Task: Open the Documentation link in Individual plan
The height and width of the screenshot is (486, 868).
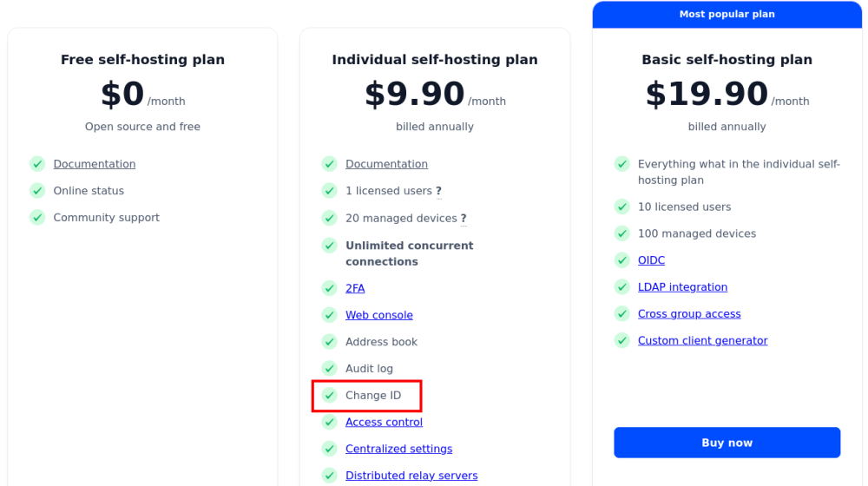Action: click(386, 164)
